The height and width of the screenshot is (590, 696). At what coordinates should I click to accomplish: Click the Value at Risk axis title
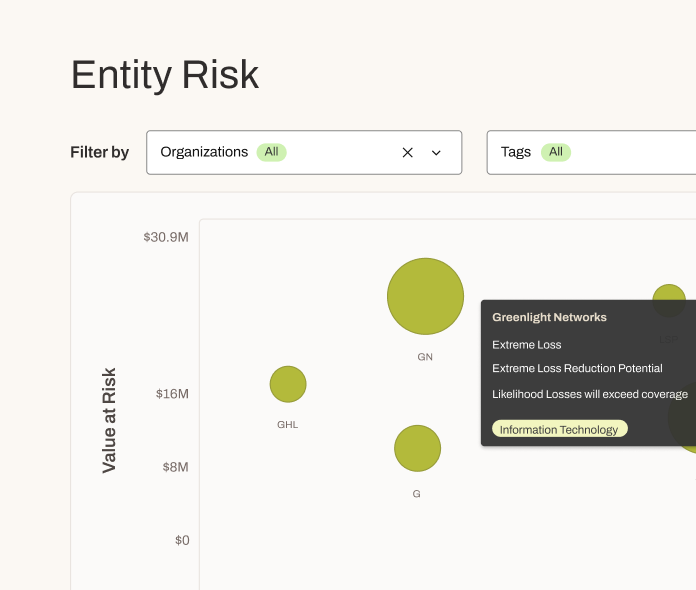coord(109,420)
